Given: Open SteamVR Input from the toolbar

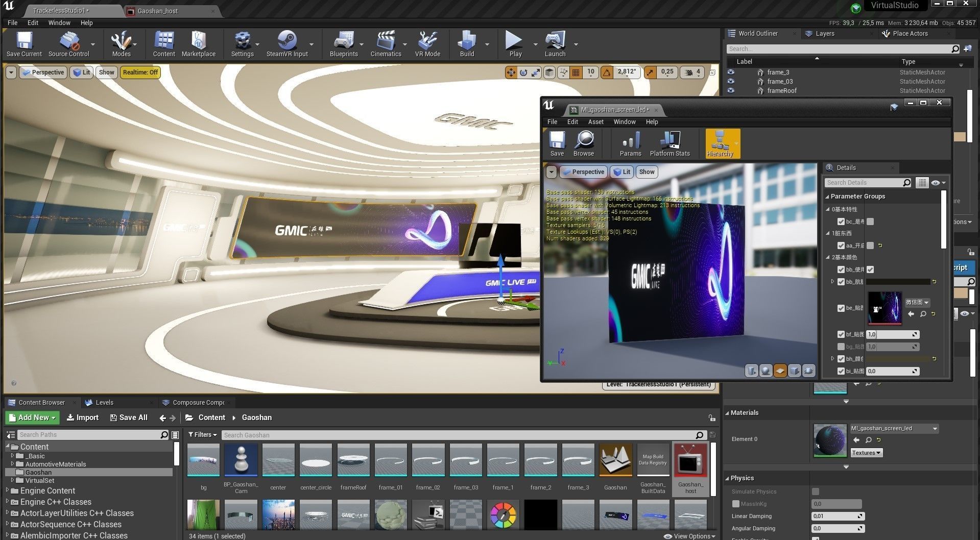Looking at the screenshot, I should point(287,44).
